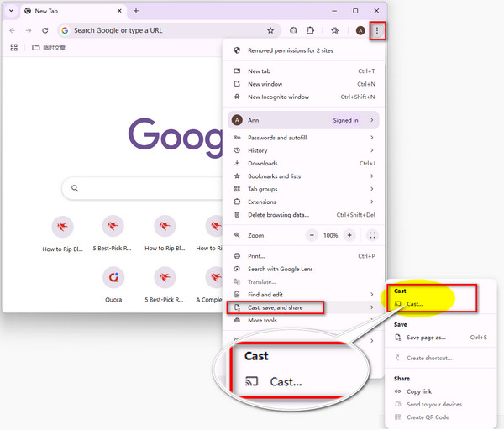Image resolution: width=504 pixels, height=430 pixels.
Task: Click the round icon left of the extensions puzzle icon
Action: coord(293,30)
